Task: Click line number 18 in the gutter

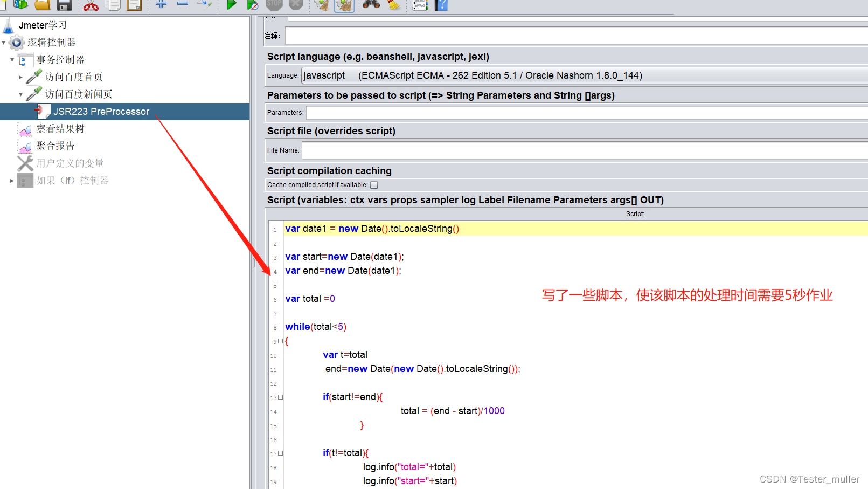Action: pyautogui.click(x=274, y=468)
